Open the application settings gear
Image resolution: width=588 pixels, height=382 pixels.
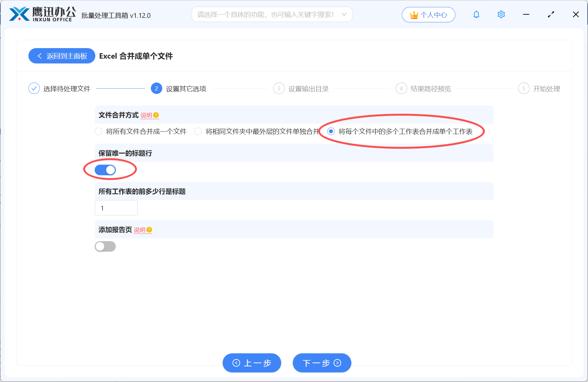click(x=501, y=14)
